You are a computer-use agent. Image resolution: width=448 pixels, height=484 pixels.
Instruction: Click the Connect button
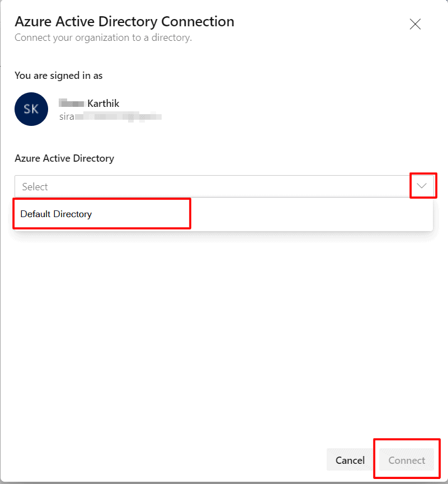[407, 460]
